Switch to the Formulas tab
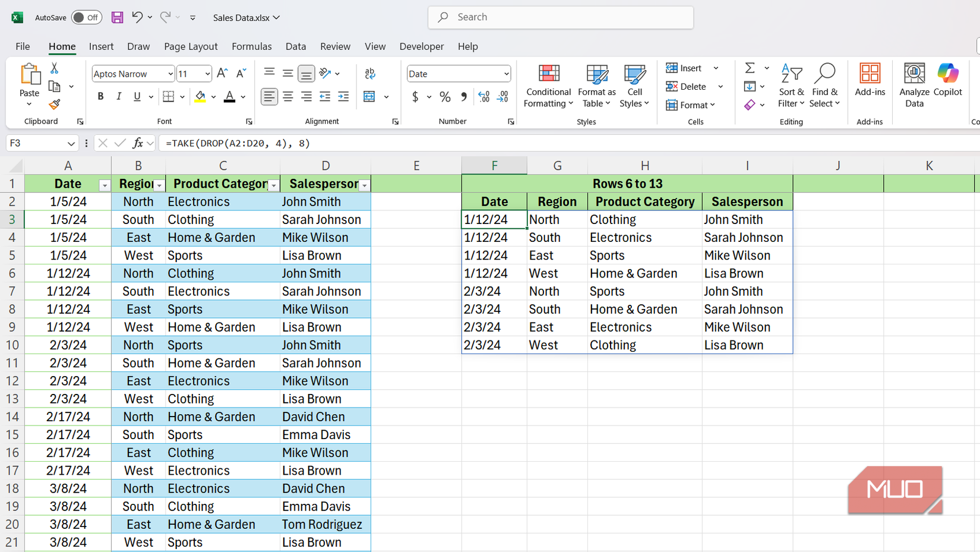 tap(251, 46)
